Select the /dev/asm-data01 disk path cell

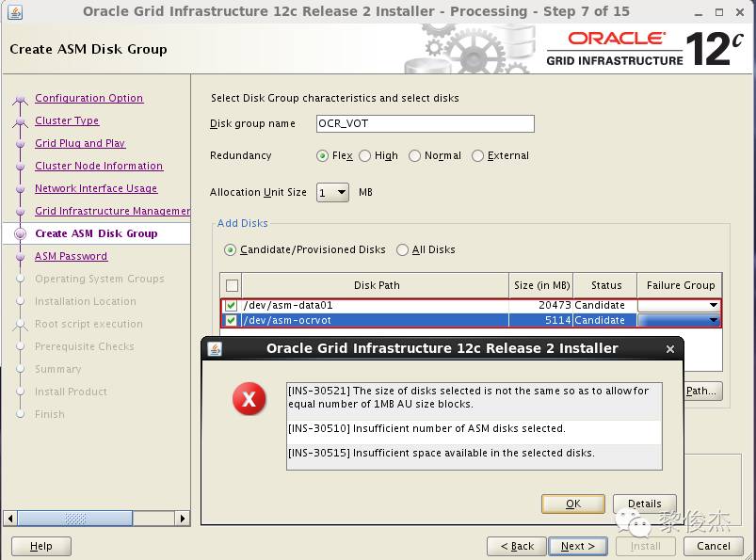(376, 306)
